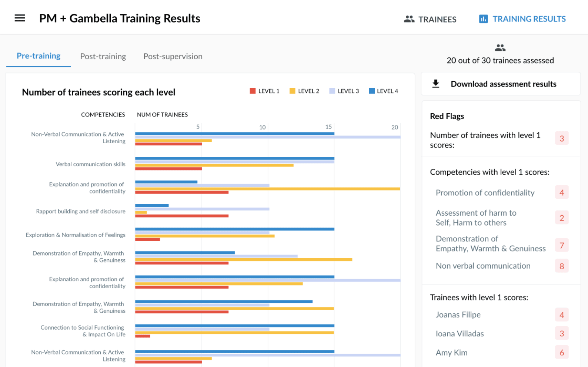Click the group icon above trainees assessed
This screenshot has height=367, width=588.
(x=500, y=48)
